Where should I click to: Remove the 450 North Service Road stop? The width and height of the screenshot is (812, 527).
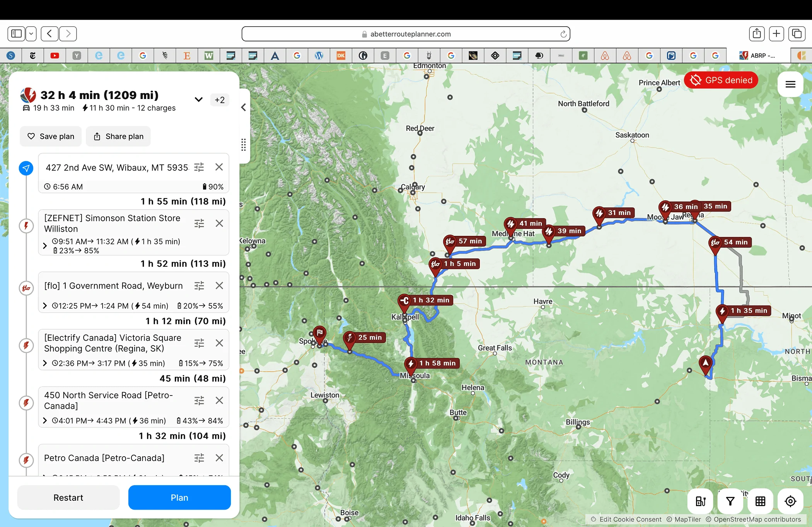(219, 401)
